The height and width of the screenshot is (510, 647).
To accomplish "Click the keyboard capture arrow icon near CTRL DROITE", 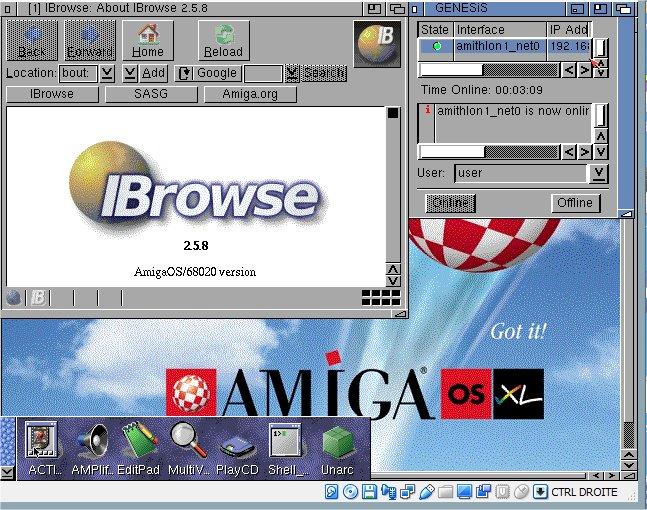I will 540,492.
